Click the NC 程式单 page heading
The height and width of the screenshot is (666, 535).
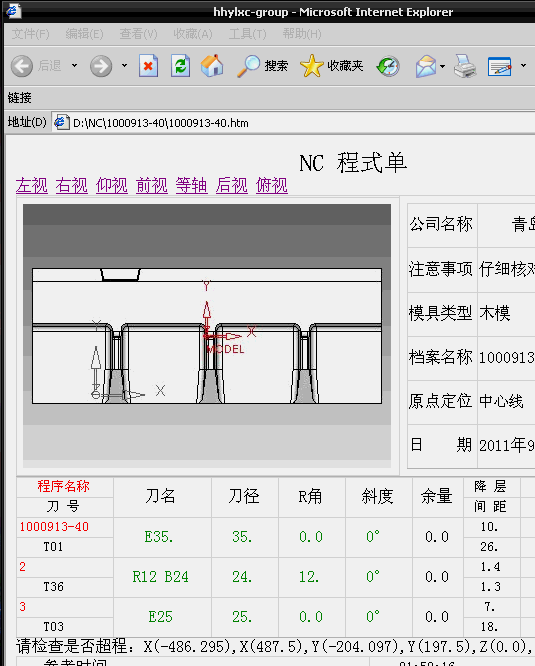point(353,163)
